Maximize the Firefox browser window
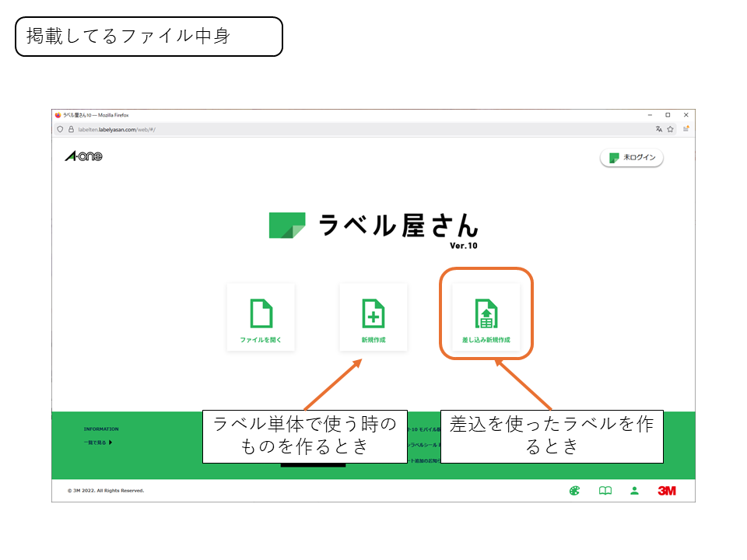This screenshot has height=560, width=747. pyautogui.click(x=668, y=114)
